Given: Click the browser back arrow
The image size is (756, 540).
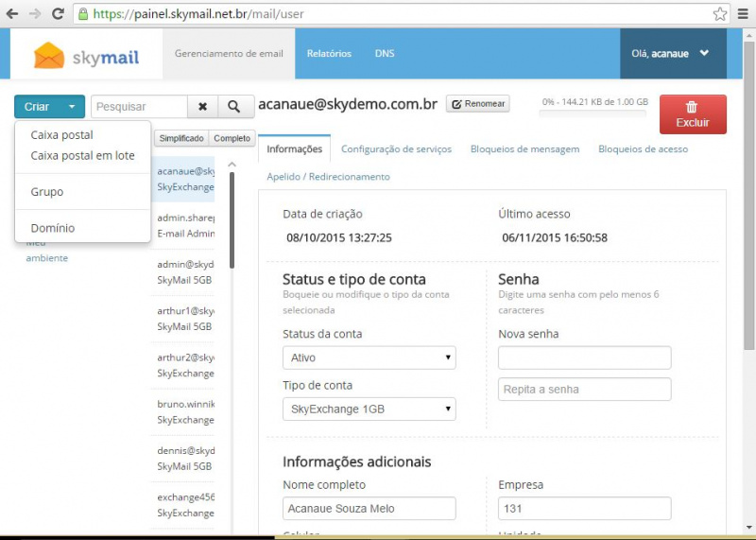Looking at the screenshot, I should click(x=12, y=14).
